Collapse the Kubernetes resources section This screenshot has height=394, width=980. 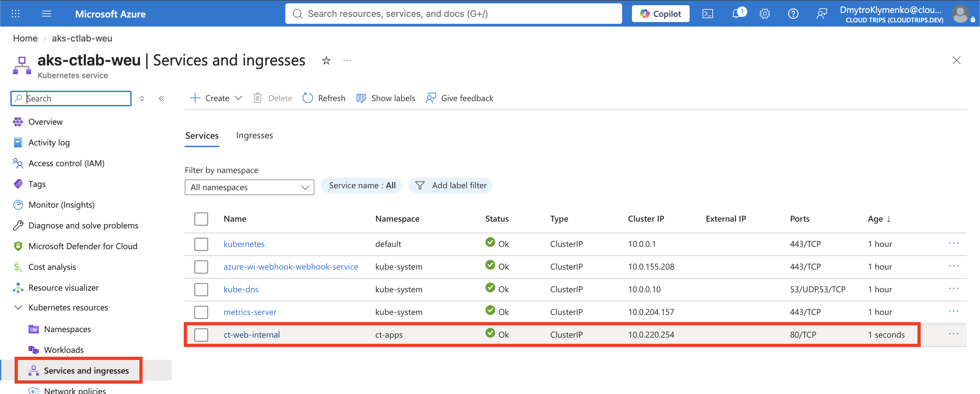(18, 307)
